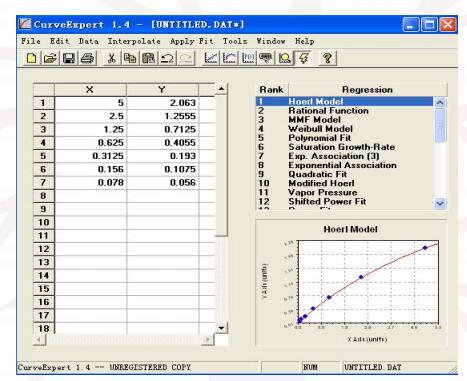
Task: Select Weibull Model in rank list
Action: coord(320,129)
